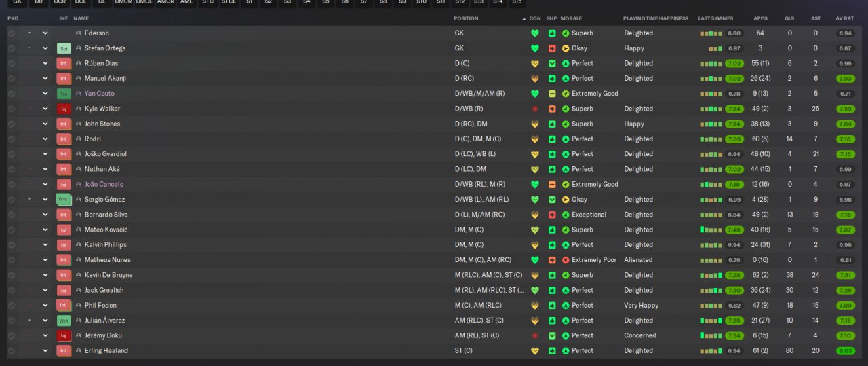Screen dimensions: 868x366
Task: Click the Inj injury badge for Kyle Walker
Action: click(64, 109)
